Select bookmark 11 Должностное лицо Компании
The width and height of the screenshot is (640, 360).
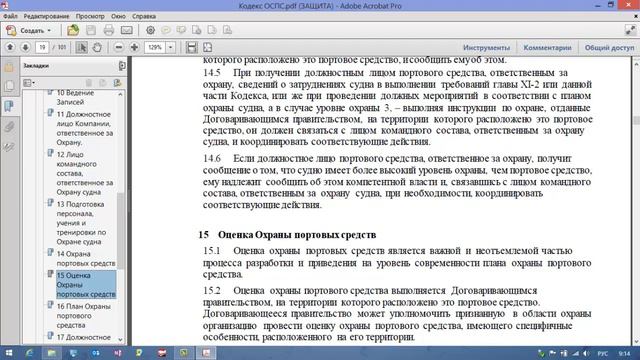[x=84, y=128]
